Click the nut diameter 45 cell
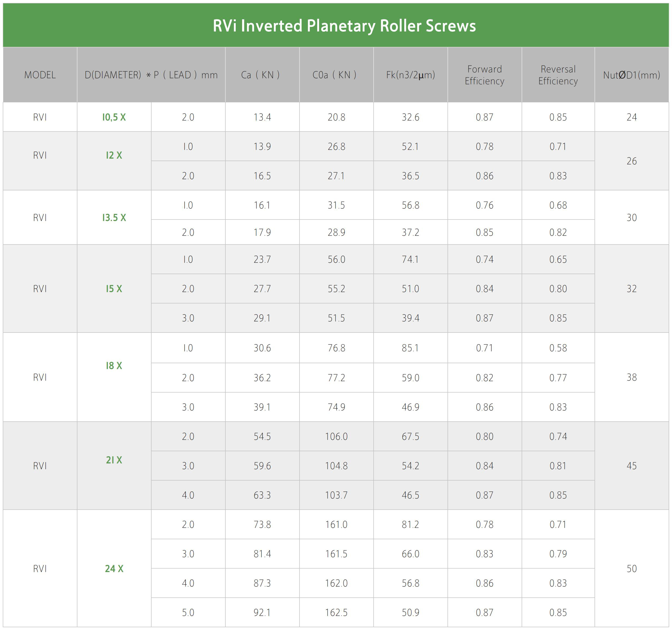The width and height of the screenshot is (672, 631). [632, 466]
